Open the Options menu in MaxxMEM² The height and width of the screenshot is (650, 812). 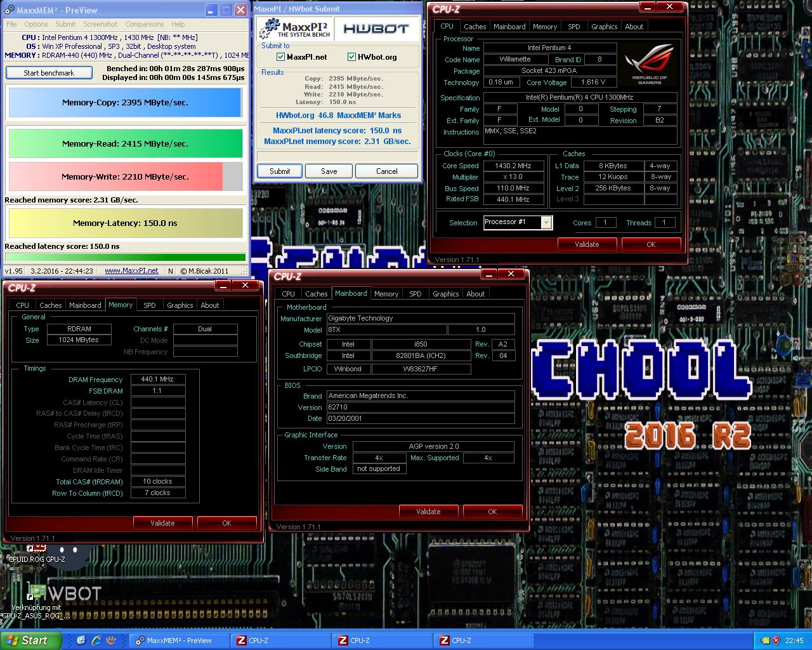36,24
